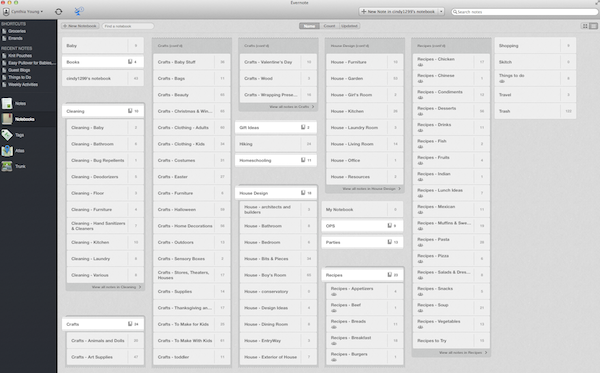The width and height of the screenshot is (600, 373).
Task: Expand the House Design stack header
Action: click(x=276, y=193)
